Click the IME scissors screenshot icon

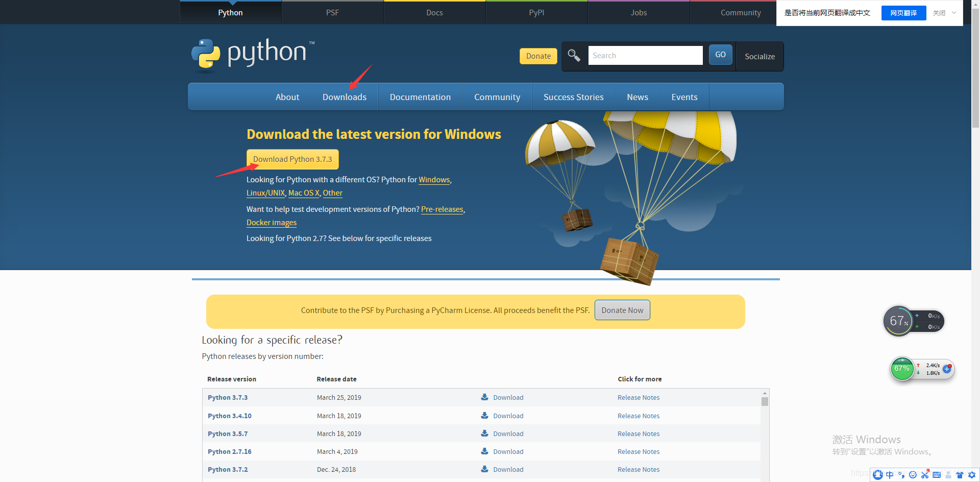925,475
